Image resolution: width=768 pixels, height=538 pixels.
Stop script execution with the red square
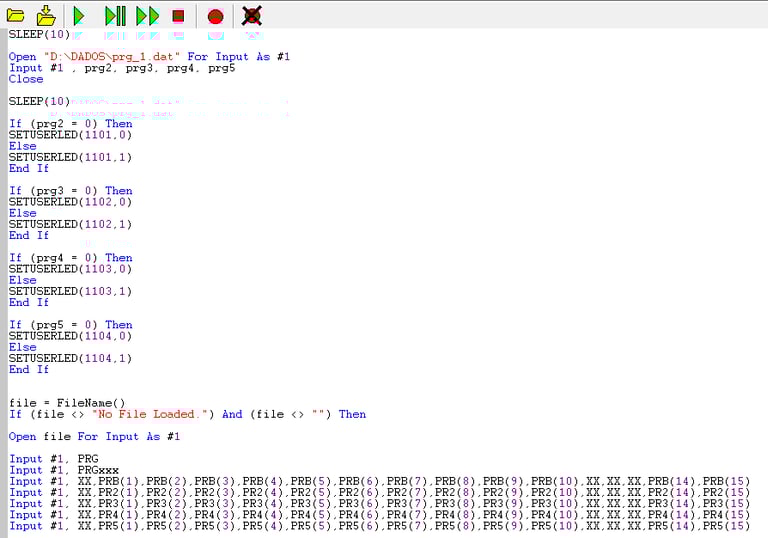178,16
